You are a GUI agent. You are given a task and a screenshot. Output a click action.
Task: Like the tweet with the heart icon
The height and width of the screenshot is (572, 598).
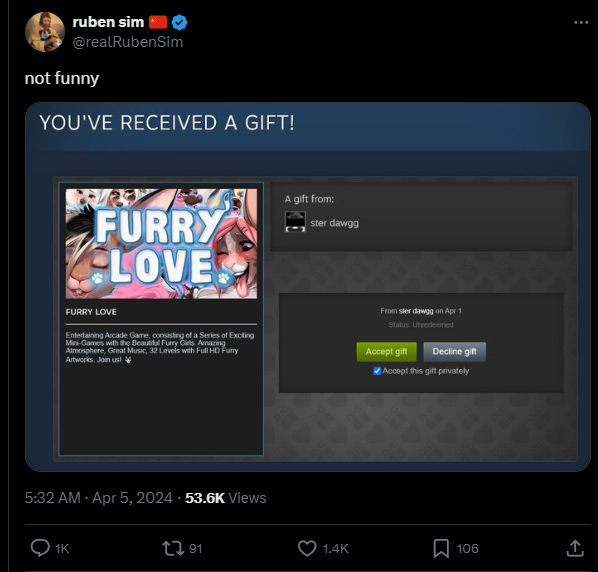click(307, 548)
